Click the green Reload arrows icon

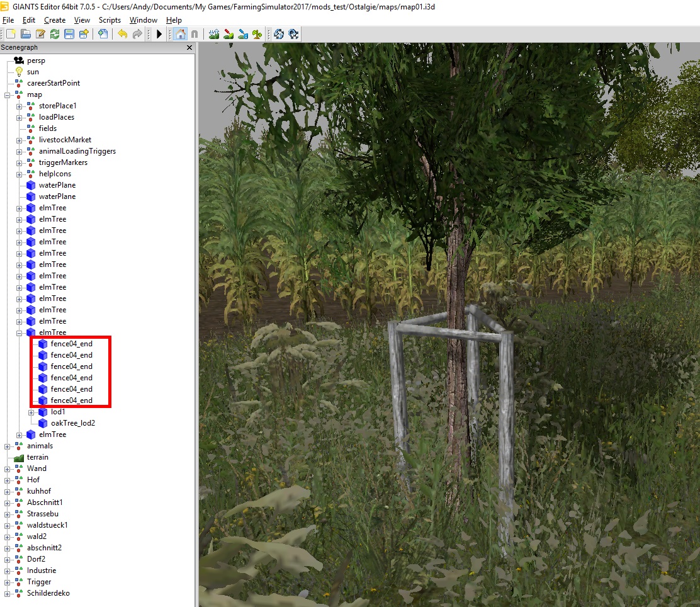click(55, 34)
